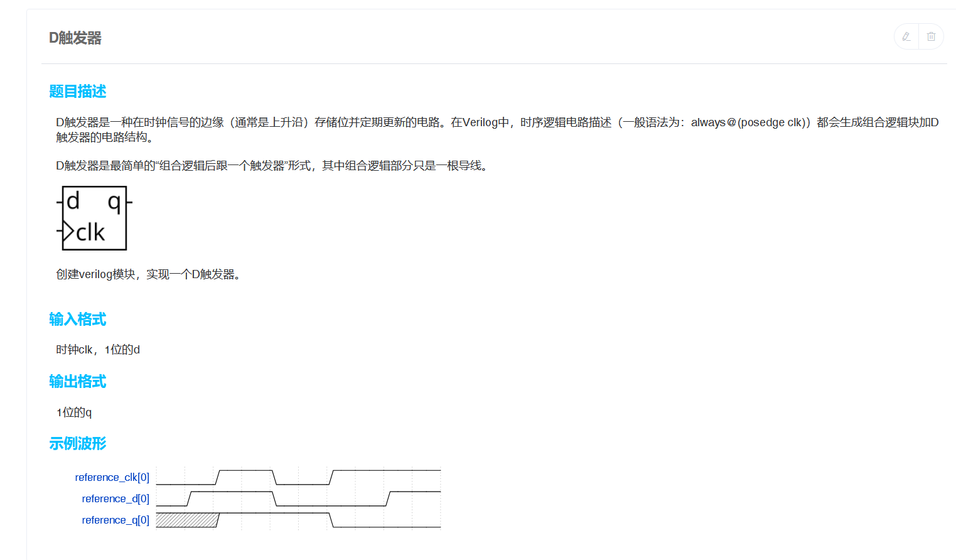The width and height of the screenshot is (956, 560).
Task: Click the D flip-flop block diagram
Action: (x=94, y=218)
